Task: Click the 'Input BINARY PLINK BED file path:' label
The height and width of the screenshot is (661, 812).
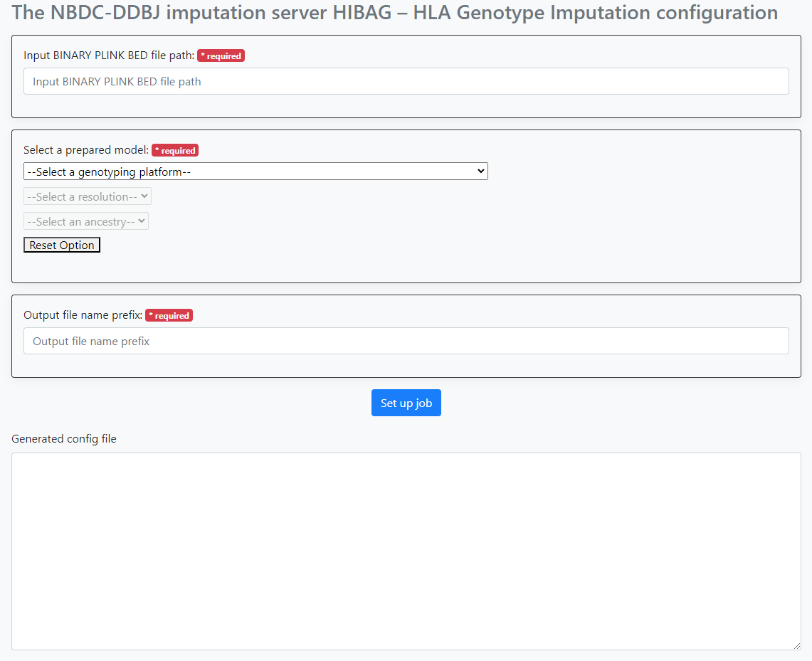Action: point(109,55)
